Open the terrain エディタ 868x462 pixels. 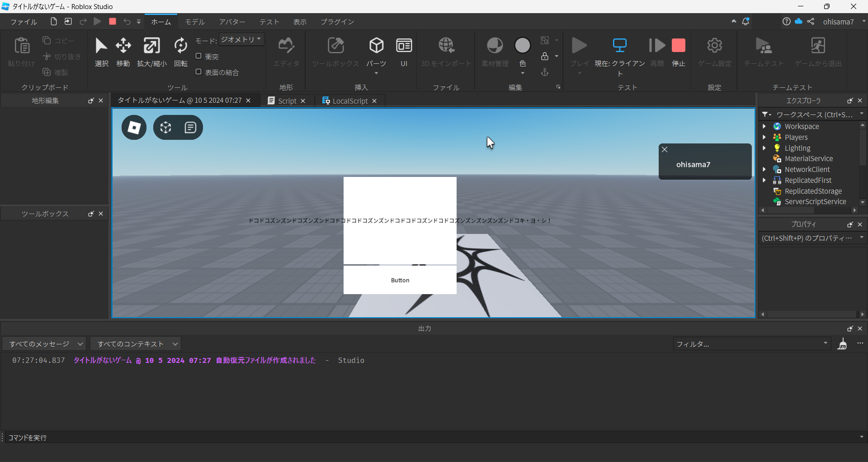(286, 52)
